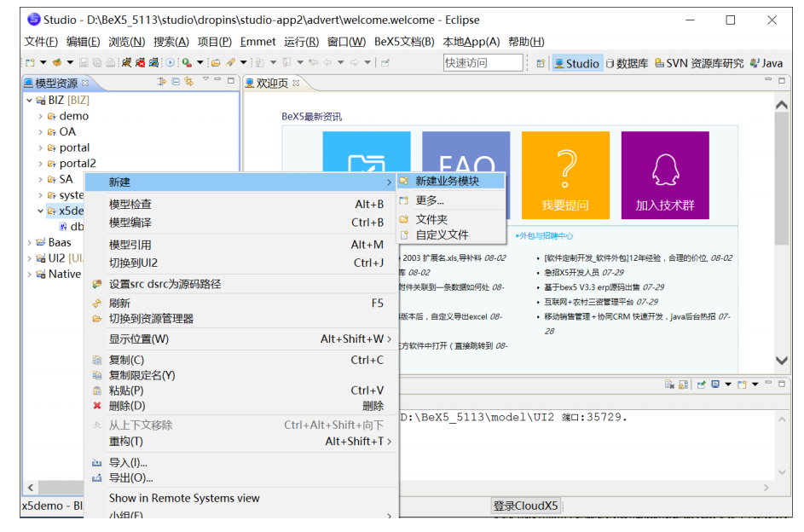Screen dimensions: 804x532
Task: Click the 快速访问 field's open perspective icon
Action: [540, 63]
